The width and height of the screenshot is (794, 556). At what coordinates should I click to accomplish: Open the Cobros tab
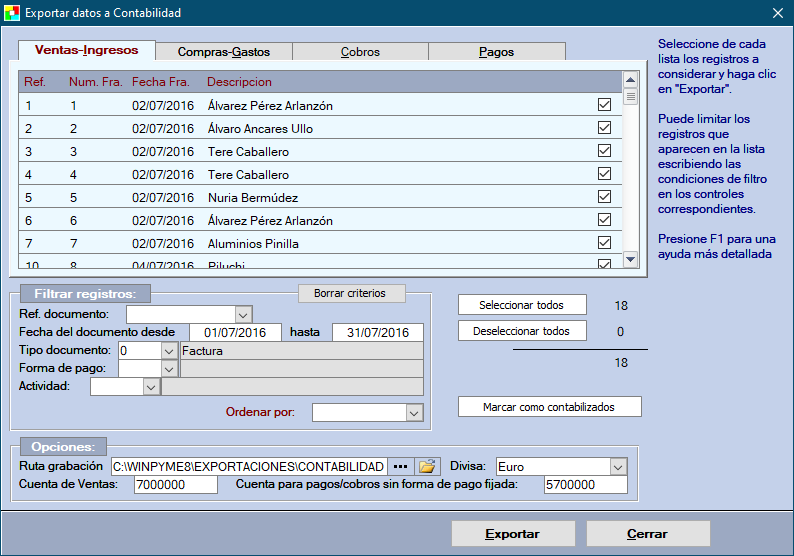pyautogui.click(x=360, y=51)
